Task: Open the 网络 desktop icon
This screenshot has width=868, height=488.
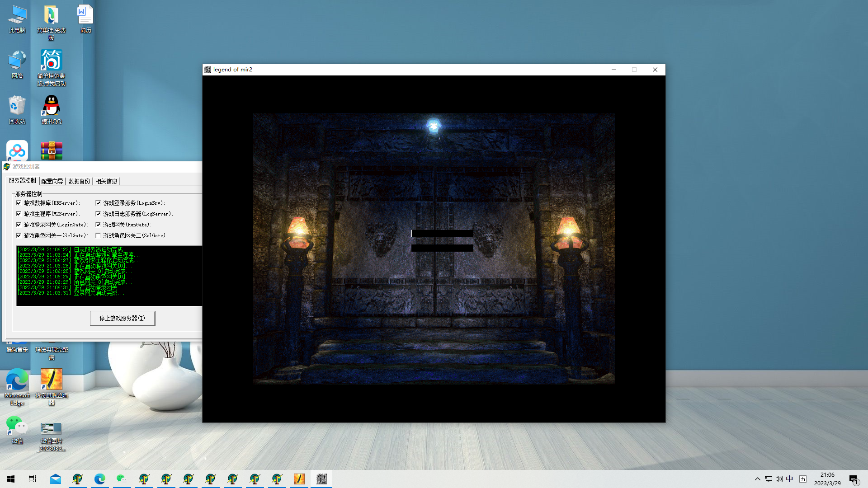Action: [x=17, y=65]
